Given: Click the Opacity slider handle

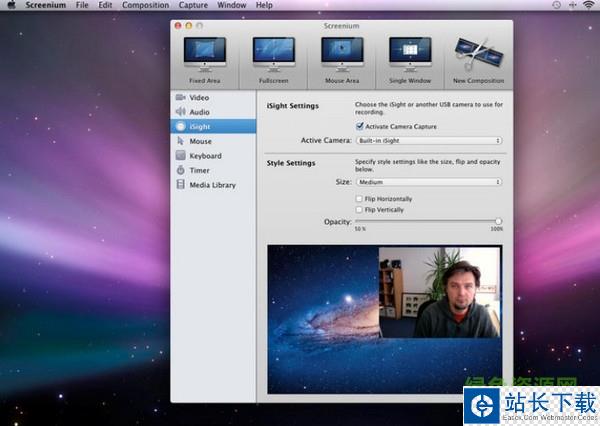Looking at the screenshot, I should 498,221.
